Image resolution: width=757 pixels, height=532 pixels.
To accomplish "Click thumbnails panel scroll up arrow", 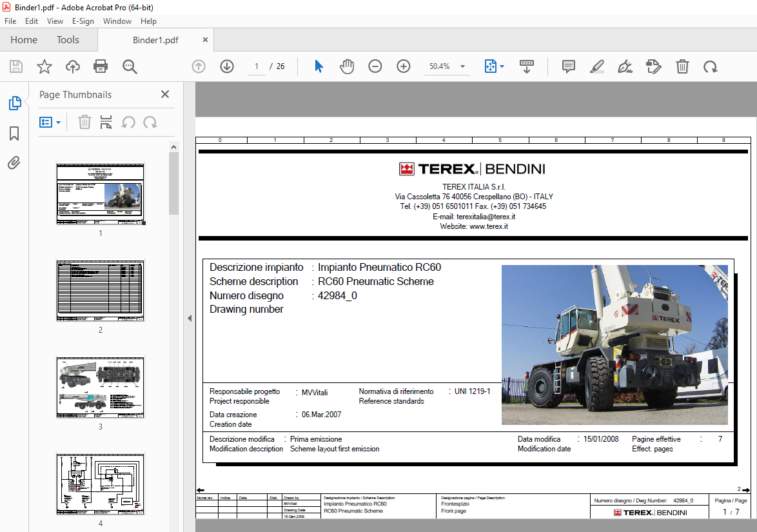I will click(x=174, y=147).
